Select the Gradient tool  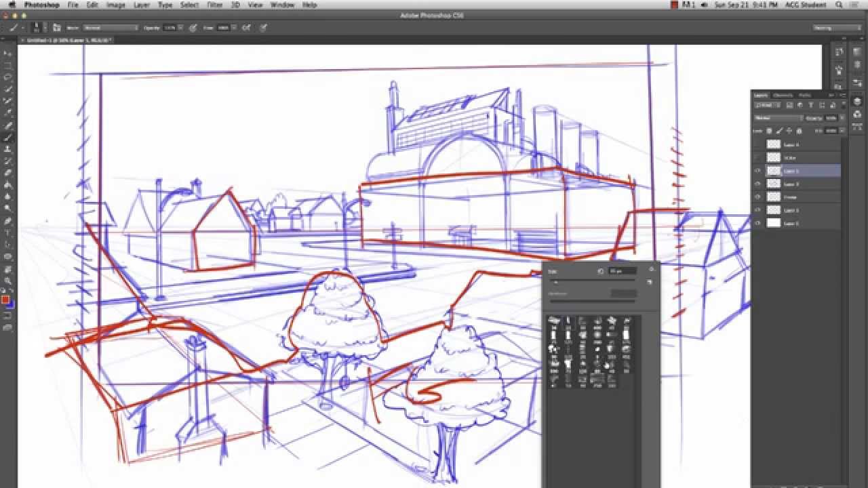(8, 184)
